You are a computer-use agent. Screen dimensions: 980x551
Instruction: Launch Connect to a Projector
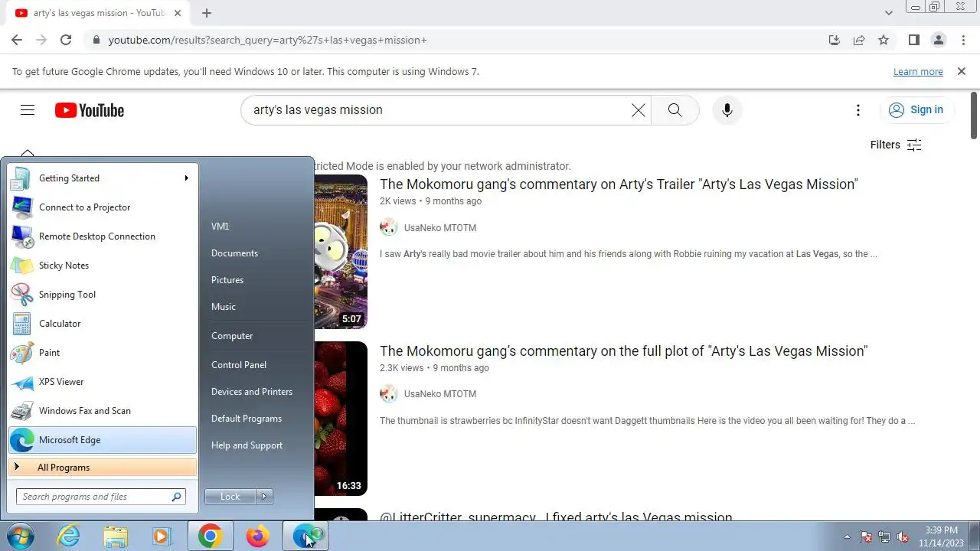click(x=103, y=207)
